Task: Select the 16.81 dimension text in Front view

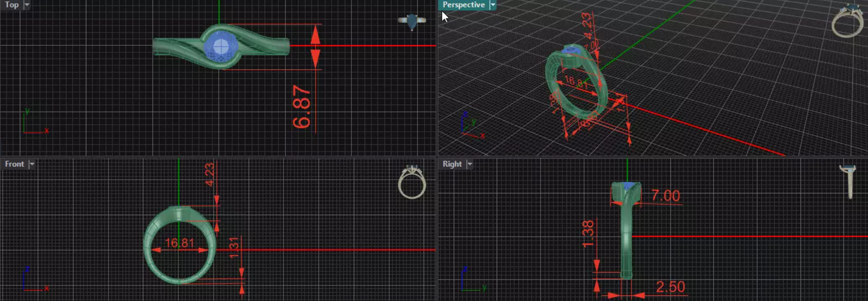Action: [180, 243]
